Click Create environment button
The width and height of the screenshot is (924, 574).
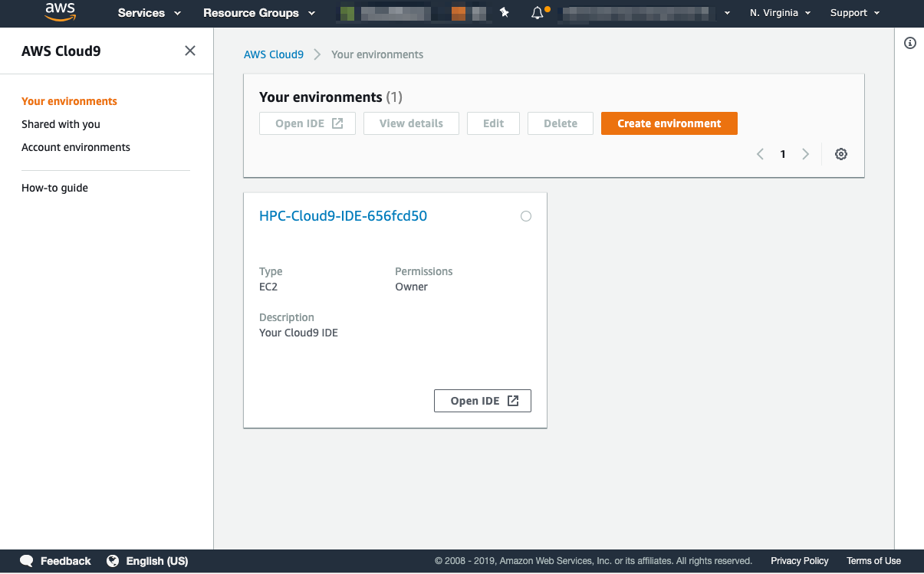click(669, 123)
